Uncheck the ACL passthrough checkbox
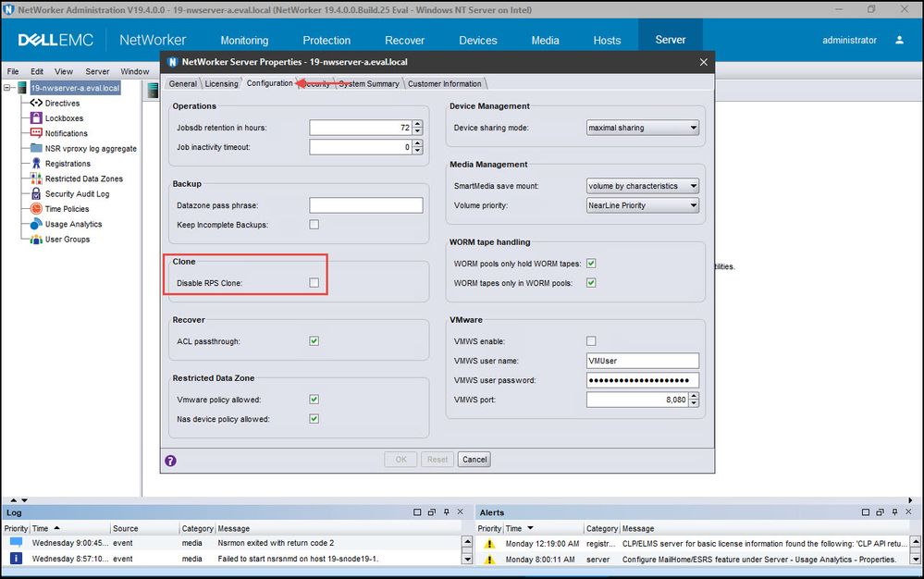The width and height of the screenshot is (924, 579). (x=314, y=341)
